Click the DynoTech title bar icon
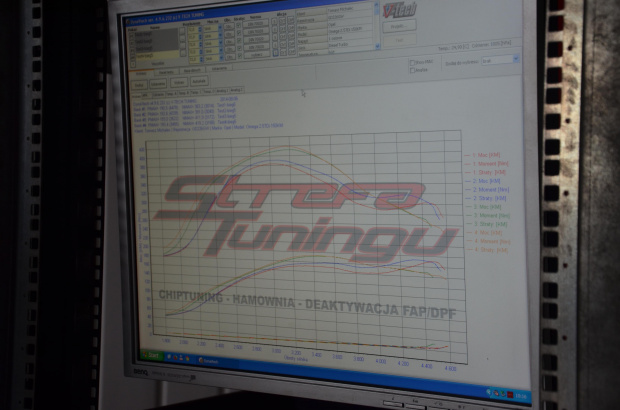The height and width of the screenshot is (410, 620). coord(127,21)
